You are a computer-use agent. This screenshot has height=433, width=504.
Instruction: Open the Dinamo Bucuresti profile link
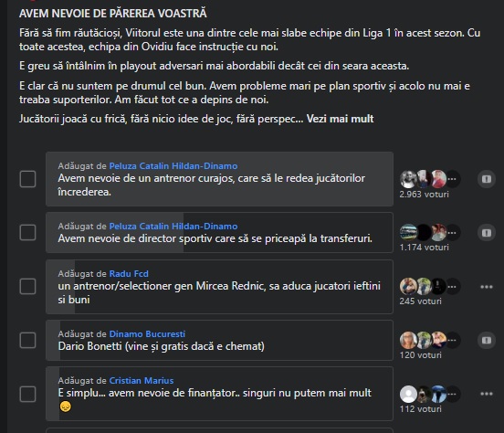147,334
